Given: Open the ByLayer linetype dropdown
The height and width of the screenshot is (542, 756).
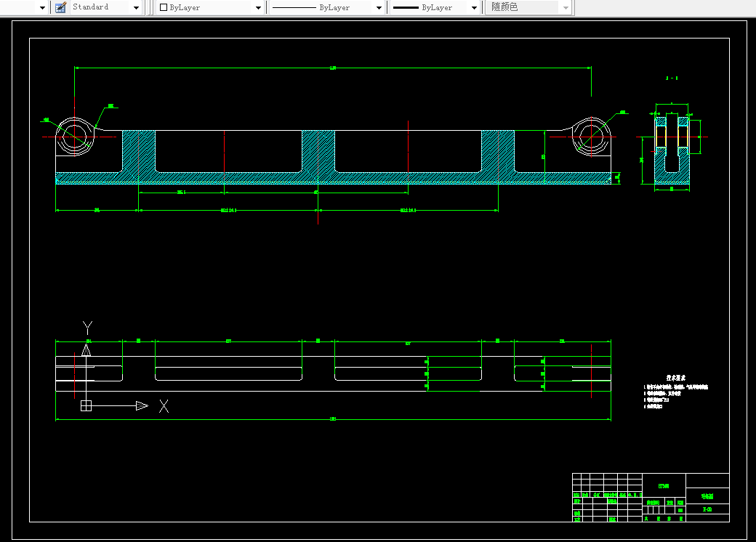Looking at the screenshot, I should tap(326, 7).
